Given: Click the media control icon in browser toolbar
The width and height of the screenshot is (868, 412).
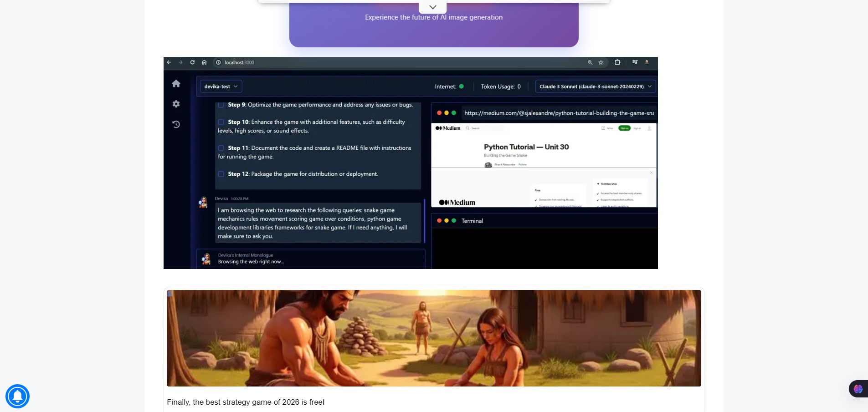Looking at the screenshot, I should 635,62.
